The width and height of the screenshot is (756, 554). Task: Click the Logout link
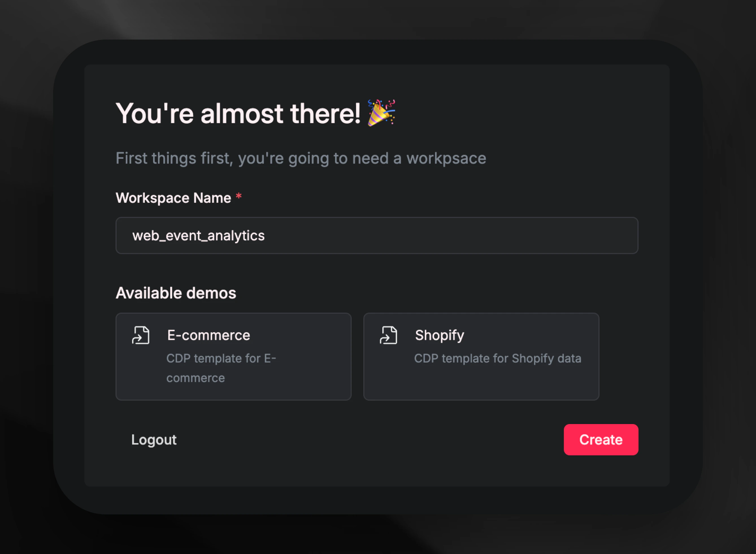click(x=154, y=440)
